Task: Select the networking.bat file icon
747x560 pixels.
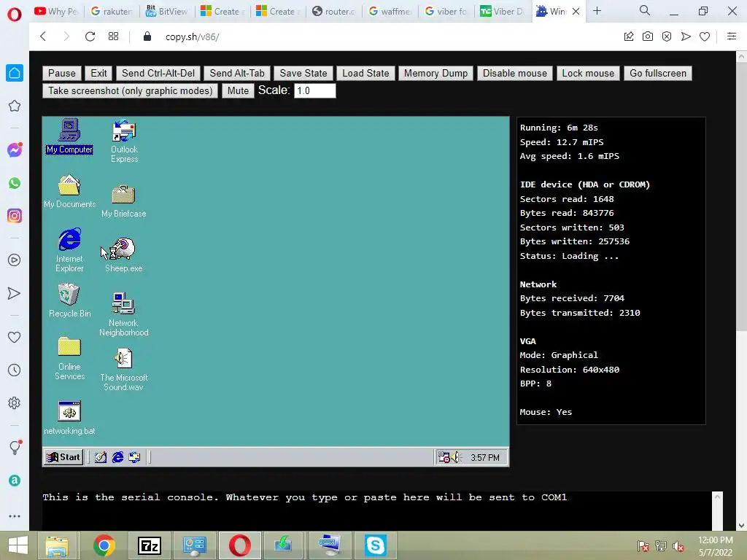Action: [69, 418]
